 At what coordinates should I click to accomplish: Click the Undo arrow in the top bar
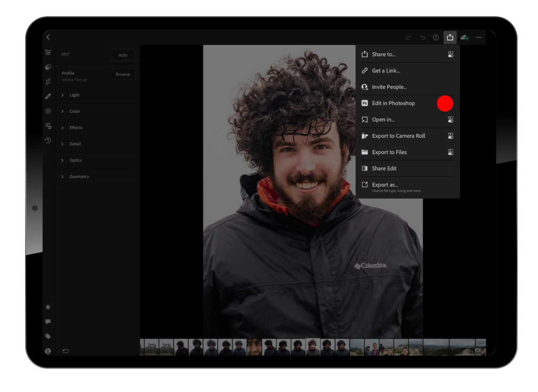(x=423, y=37)
